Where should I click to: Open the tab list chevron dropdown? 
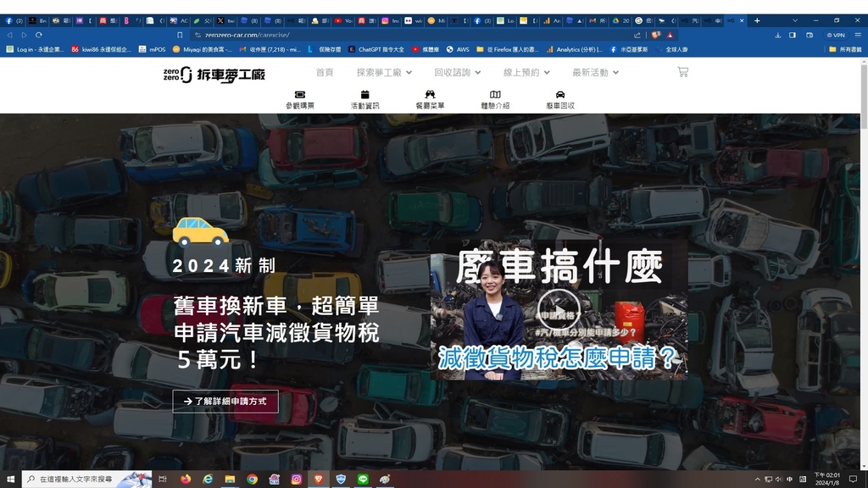coord(795,20)
